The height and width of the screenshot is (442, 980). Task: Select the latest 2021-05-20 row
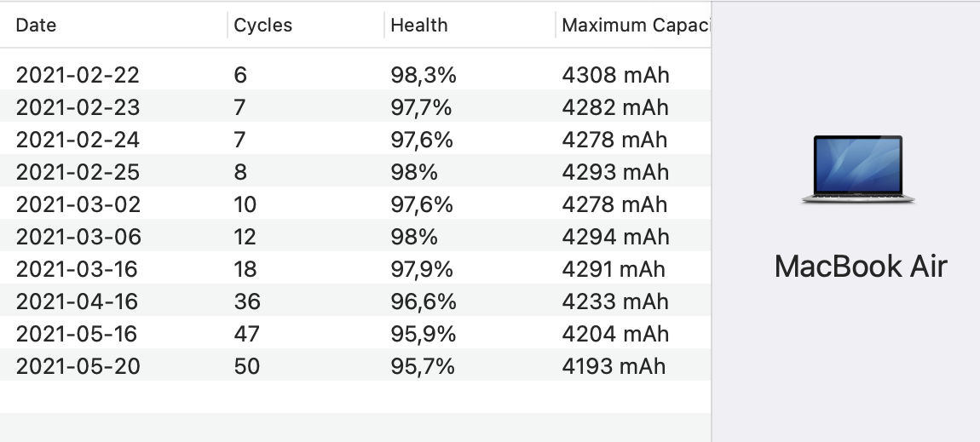coord(78,366)
